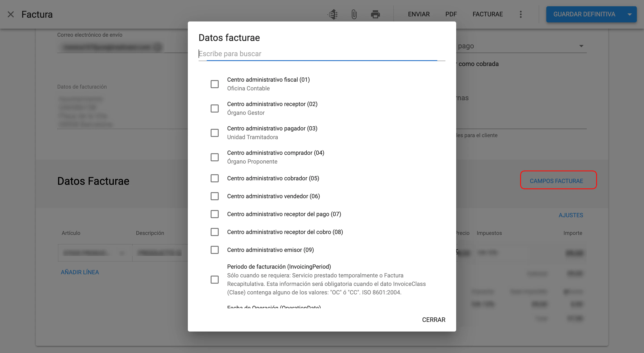Open the payment method dropdown arrow
The height and width of the screenshot is (353, 644).
point(581,46)
